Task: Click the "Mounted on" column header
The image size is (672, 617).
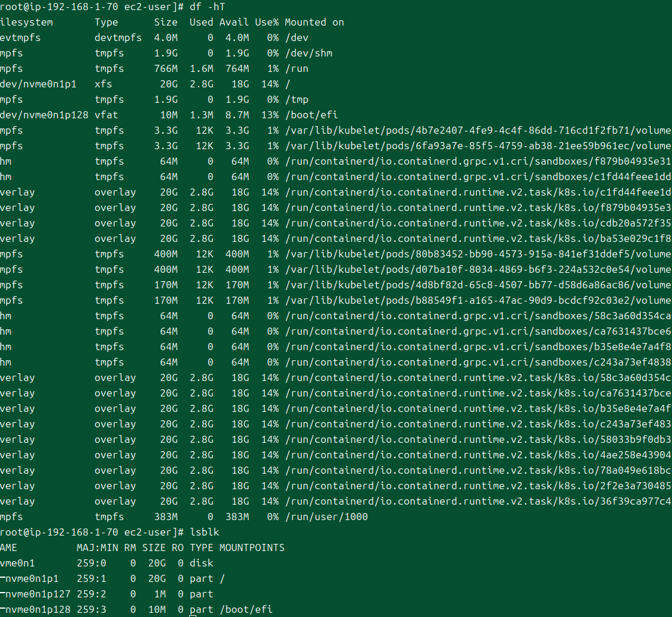Action: click(x=314, y=22)
